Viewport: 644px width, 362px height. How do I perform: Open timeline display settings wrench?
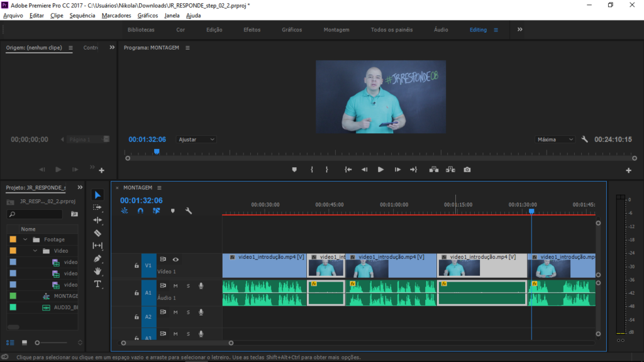(x=189, y=211)
